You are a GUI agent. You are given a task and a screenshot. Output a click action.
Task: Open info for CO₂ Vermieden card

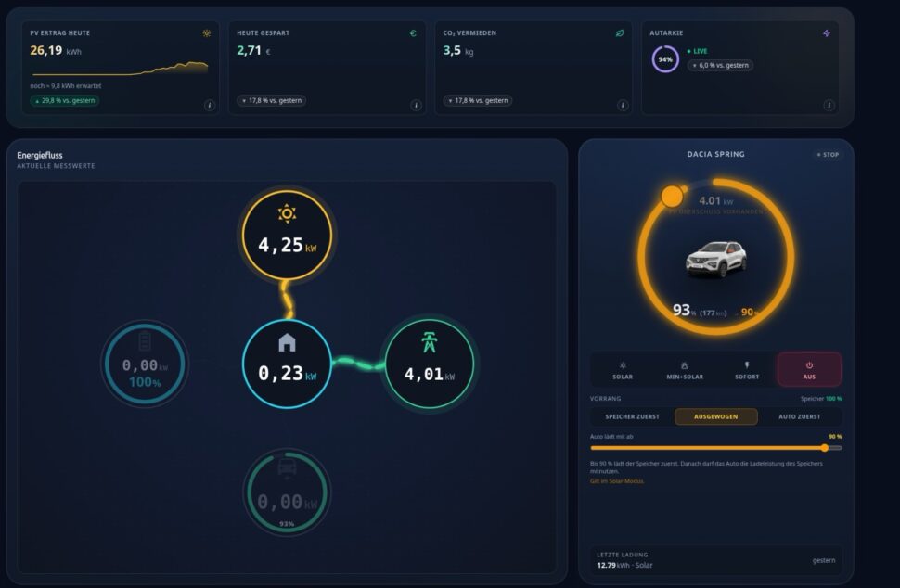(x=623, y=105)
